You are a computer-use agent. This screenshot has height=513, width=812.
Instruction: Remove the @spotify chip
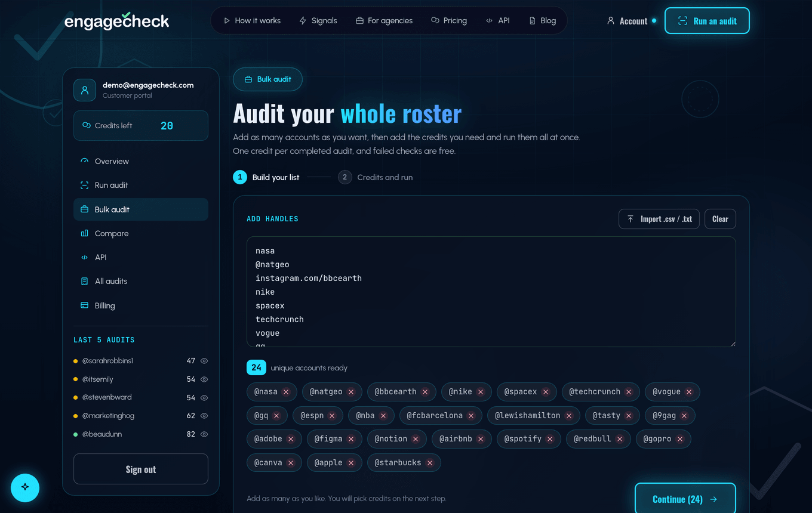pyautogui.click(x=550, y=439)
